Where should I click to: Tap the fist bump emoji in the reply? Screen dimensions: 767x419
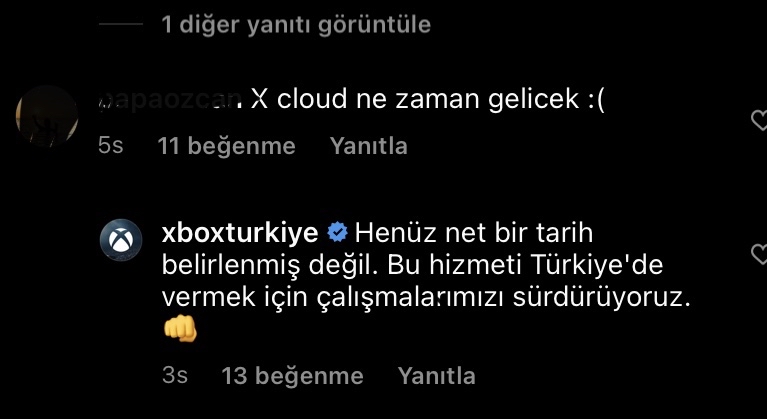(x=180, y=329)
